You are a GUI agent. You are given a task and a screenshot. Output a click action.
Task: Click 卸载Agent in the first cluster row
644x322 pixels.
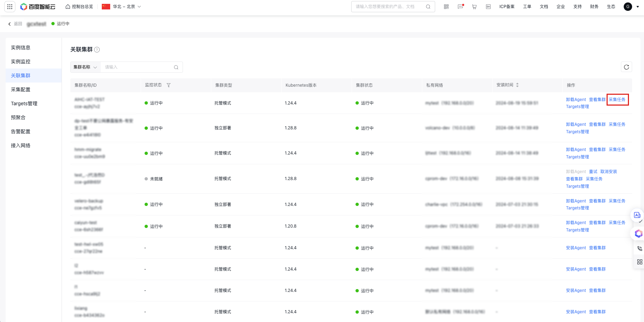(576, 100)
